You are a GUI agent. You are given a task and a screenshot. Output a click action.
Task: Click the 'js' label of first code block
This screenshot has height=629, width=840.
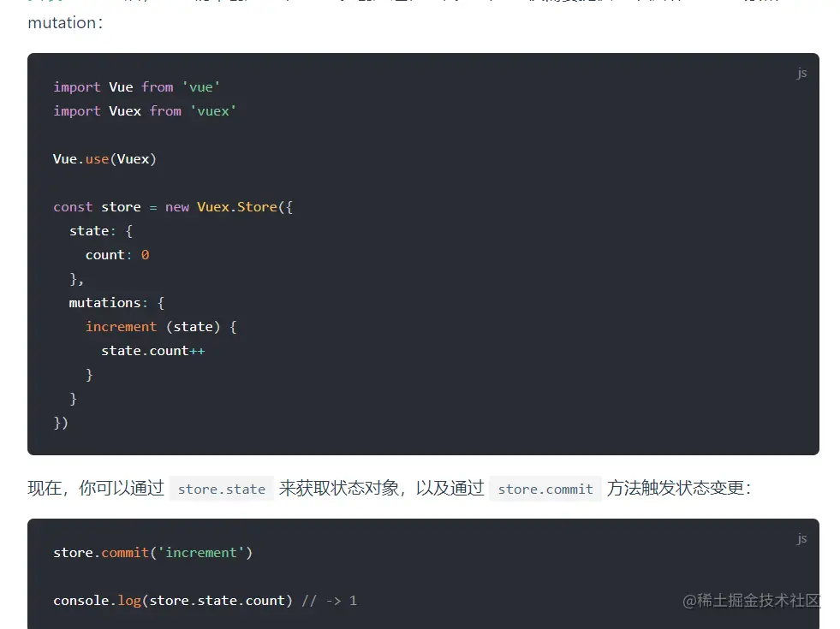(801, 73)
